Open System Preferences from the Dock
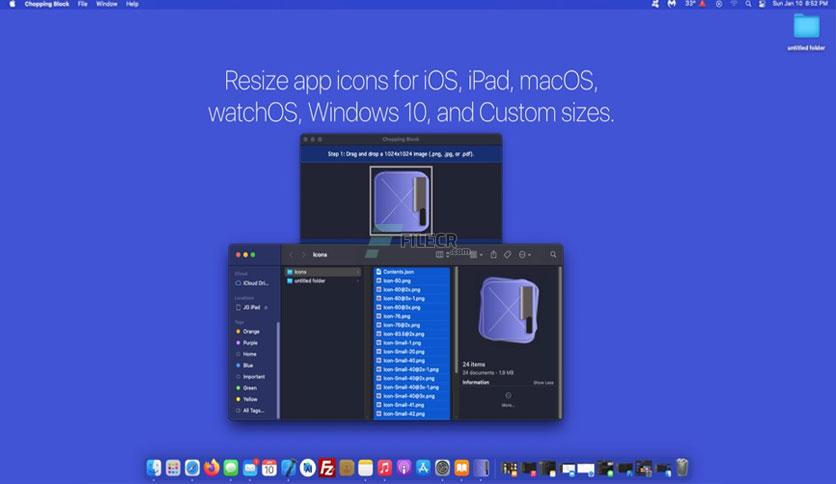836x484 pixels. click(x=442, y=468)
